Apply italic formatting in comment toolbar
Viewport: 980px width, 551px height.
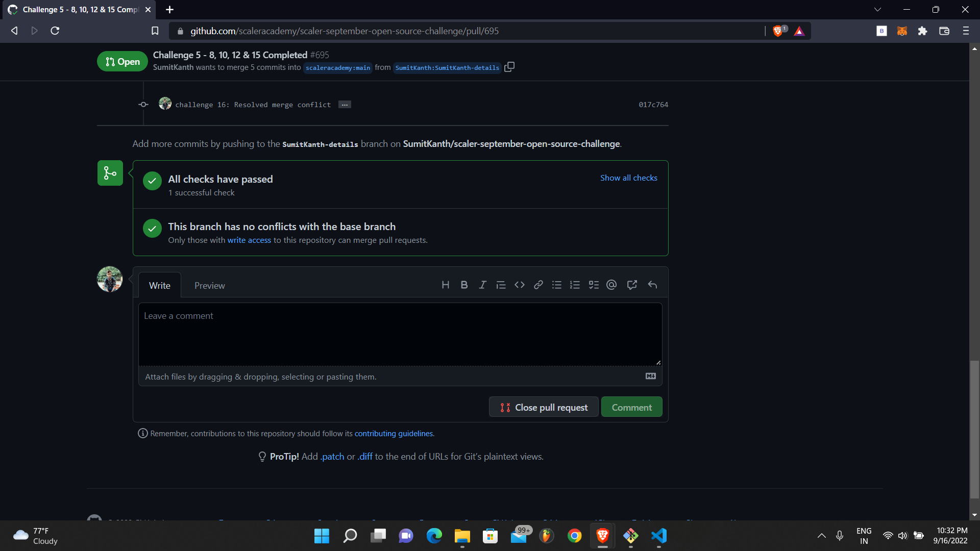pos(482,285)
